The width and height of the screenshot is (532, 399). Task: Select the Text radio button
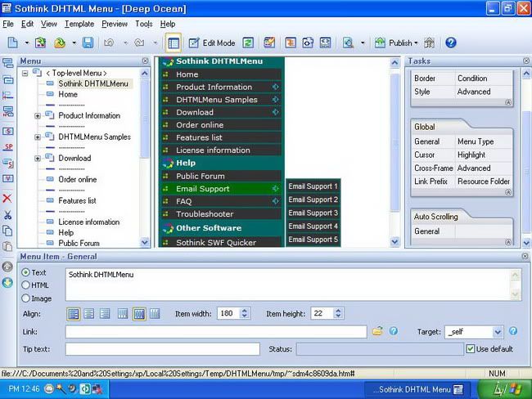(x=26, y=272)
